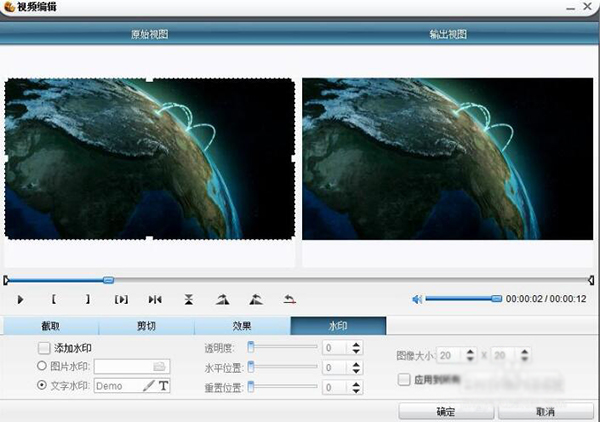Browse for watermark image via folder icon
This screenshot has width=600, height=422.
point(159,367)
